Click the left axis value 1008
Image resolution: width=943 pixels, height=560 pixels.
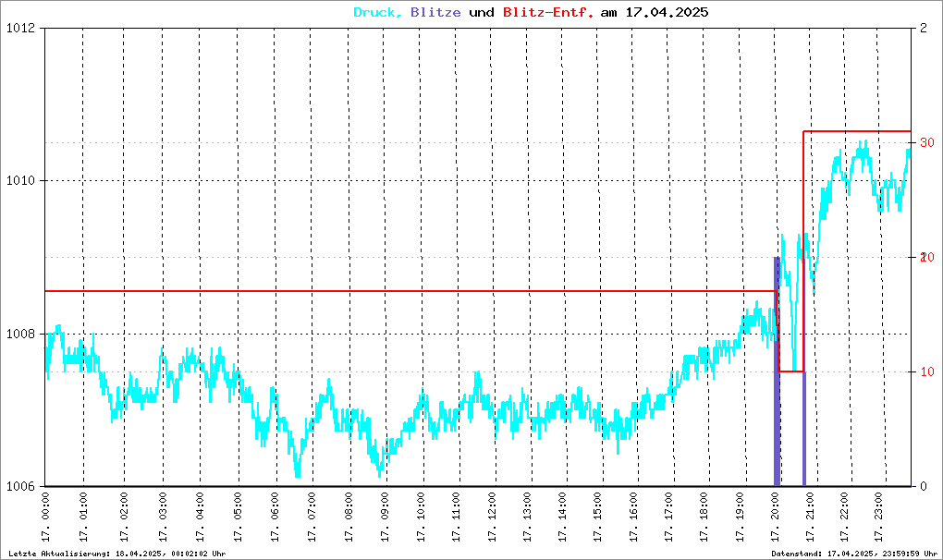tap(20, 335)
